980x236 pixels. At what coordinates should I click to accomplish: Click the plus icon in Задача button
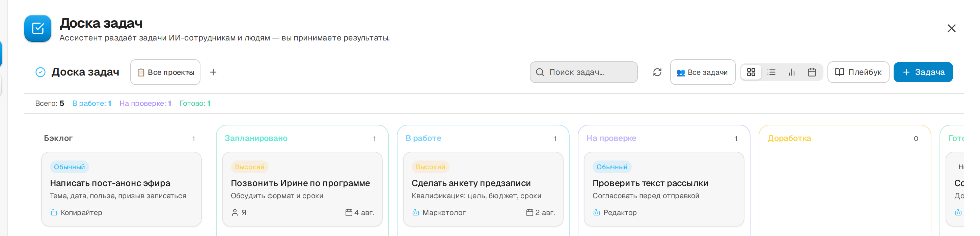[x=906, y=72]
